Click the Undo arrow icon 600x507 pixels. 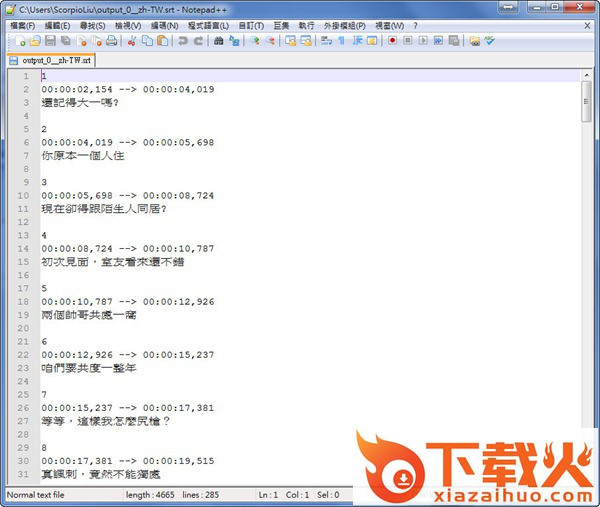pyautogui.click(x=183, y=41)
